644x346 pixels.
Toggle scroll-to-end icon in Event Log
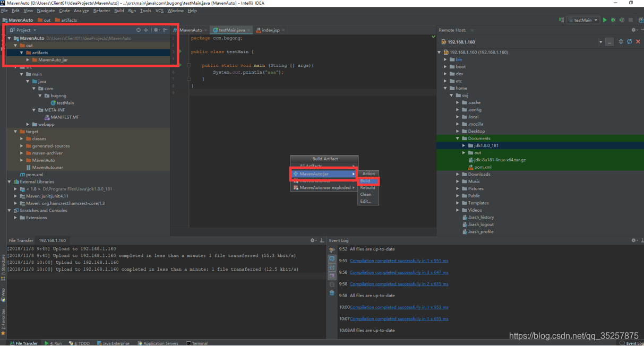pyautogui.click(x=332, y=275)
